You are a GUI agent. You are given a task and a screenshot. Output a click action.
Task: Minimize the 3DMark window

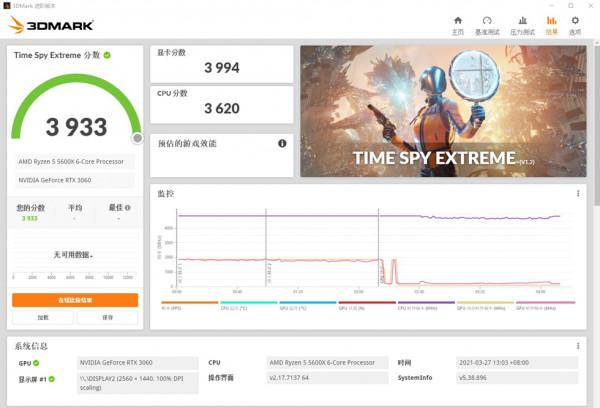click(551, 6)
